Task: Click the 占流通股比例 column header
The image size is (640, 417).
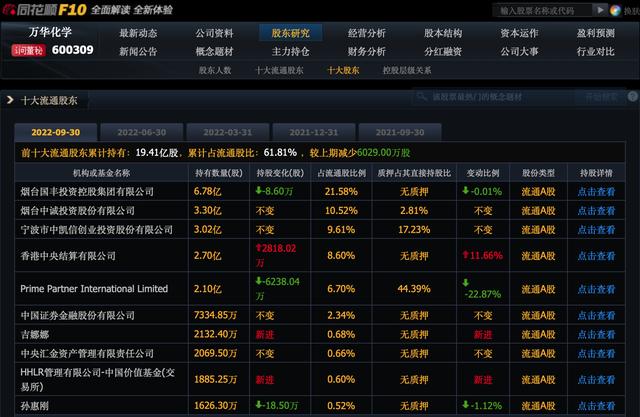Action: pyautogui.click(x=341, y=173)
